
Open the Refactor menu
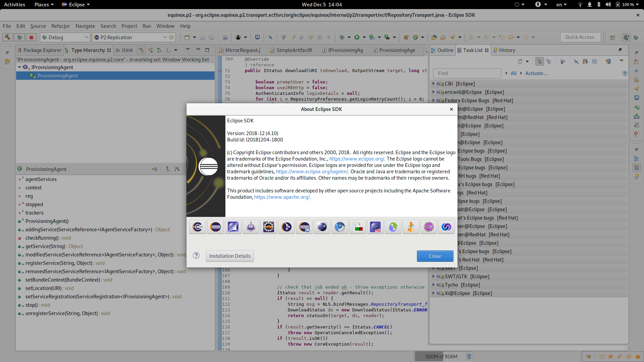pos(60,26)
